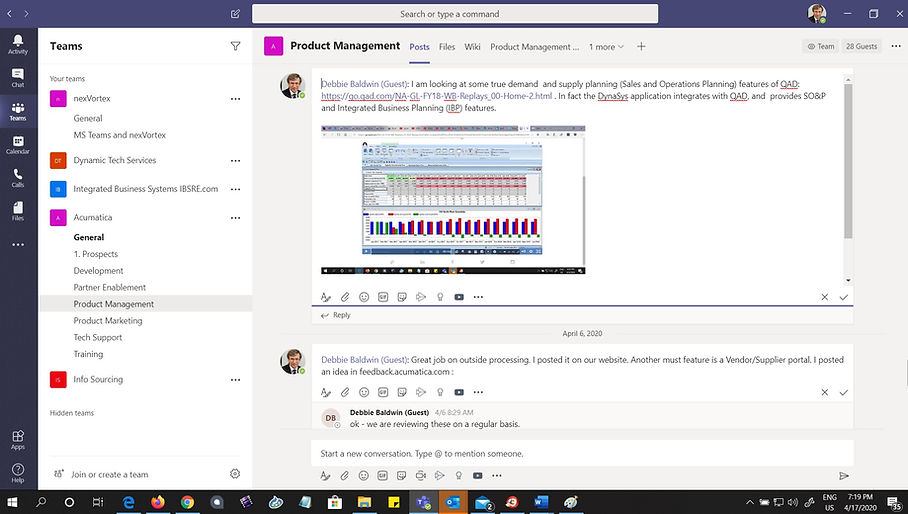This screenshot has height=514, width=908.
Task: Insert a GIF in new conversation box
Action: [383, 475]
